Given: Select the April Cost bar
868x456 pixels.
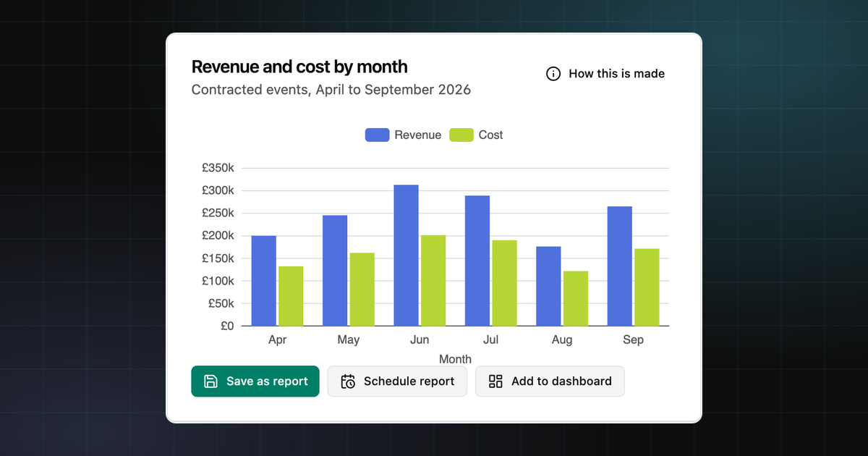Looking at the screenshot, I should tap(291, 296).
